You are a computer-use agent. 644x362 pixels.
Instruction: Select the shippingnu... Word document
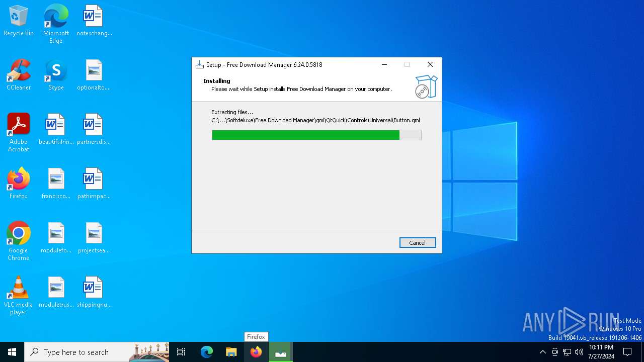tap(94, 293)
